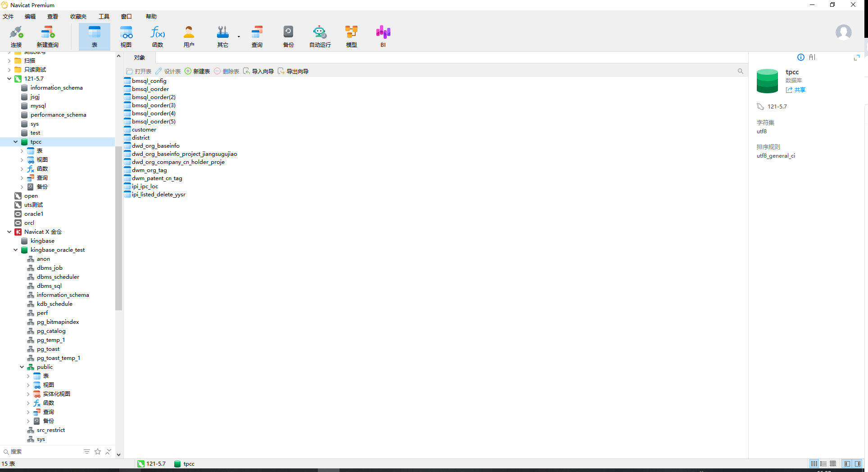Collapse the public schema node
This screenshot has width=868, height=472.
pyautogui.click(x=22, y=367)
